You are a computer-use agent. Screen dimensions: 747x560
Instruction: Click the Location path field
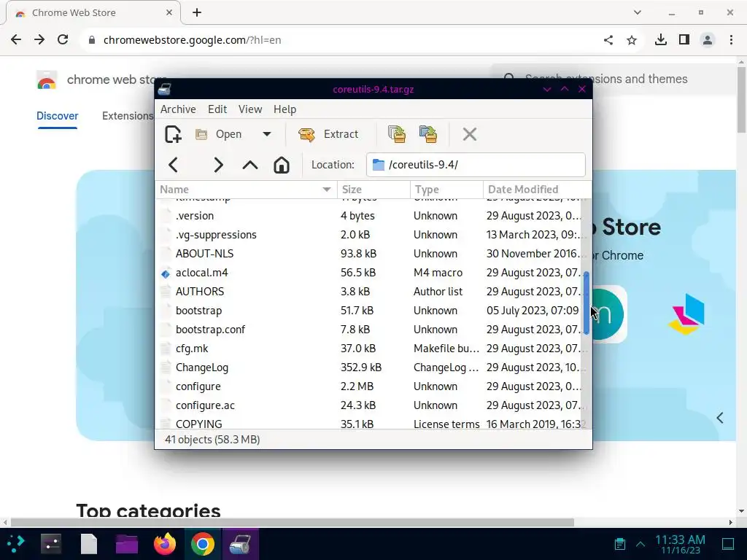pos(476,165)
